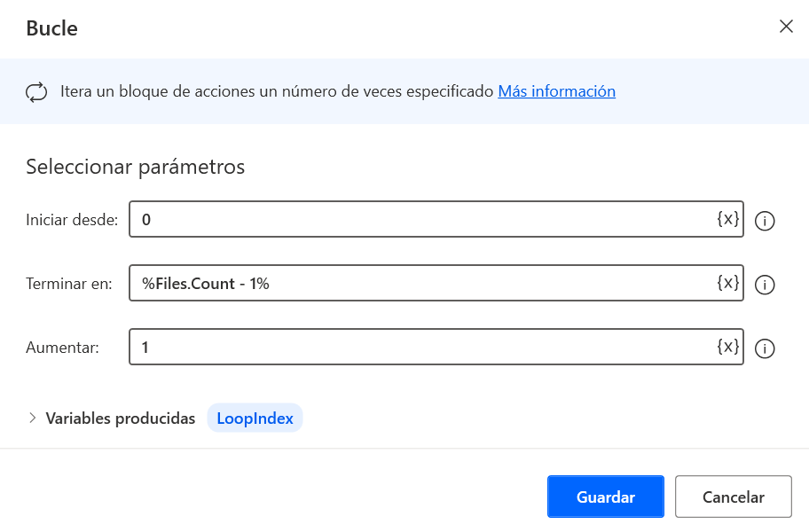
Task: View info tooltip for Terminar en parameter
Action: coord(765,284)
